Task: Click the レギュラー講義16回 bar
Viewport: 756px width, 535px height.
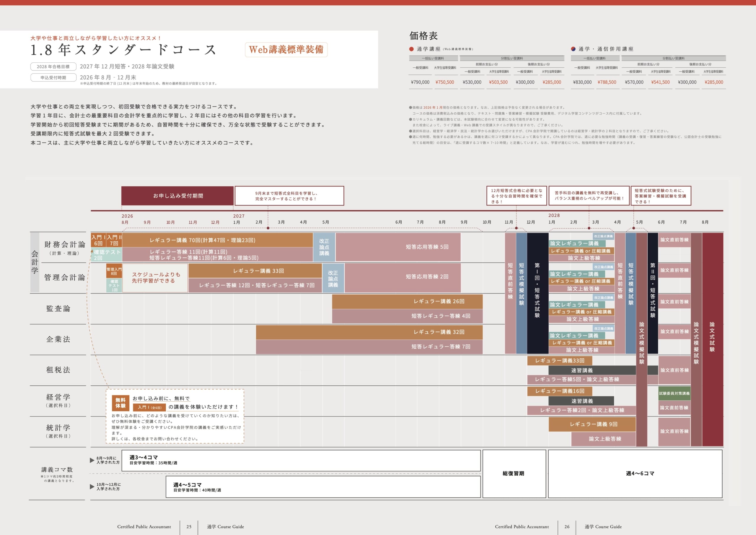Action: pyautogui.click(x=560, y=391)
